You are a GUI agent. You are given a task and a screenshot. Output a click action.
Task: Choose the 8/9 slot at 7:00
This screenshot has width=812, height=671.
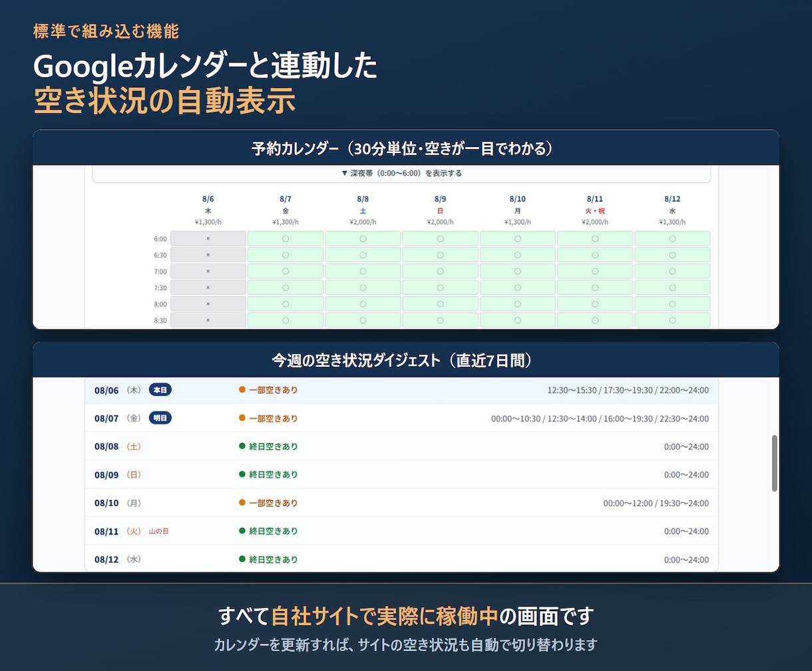point(440,271)
